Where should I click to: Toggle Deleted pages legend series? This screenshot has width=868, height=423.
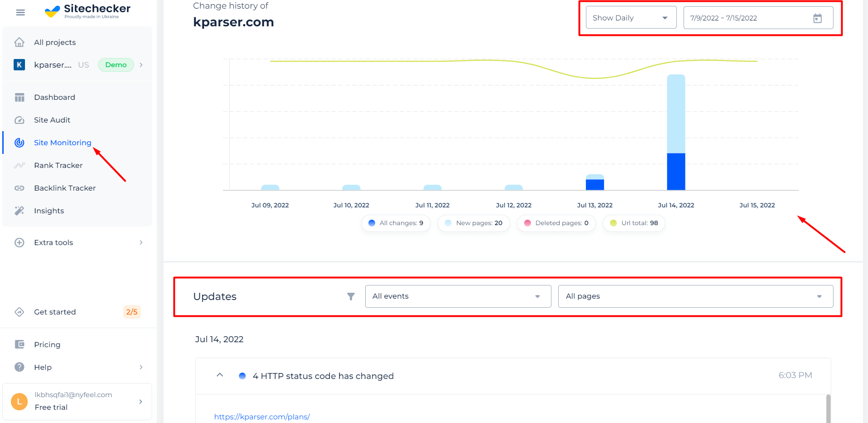[556, 223]
